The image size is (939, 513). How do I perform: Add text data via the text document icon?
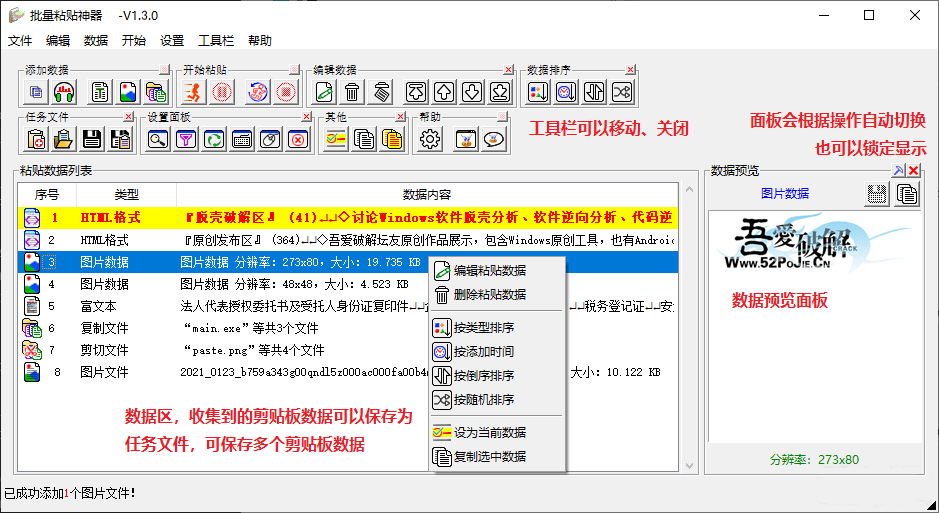[x=99, y=92]
